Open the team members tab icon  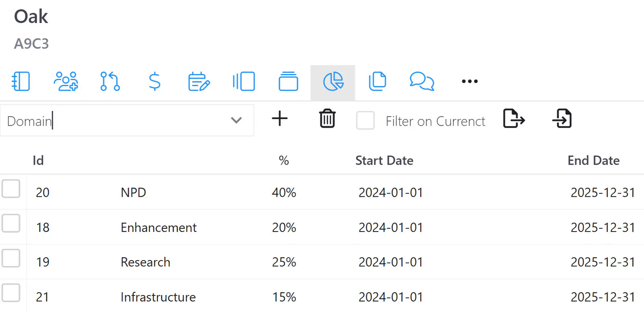pos(66,81)
